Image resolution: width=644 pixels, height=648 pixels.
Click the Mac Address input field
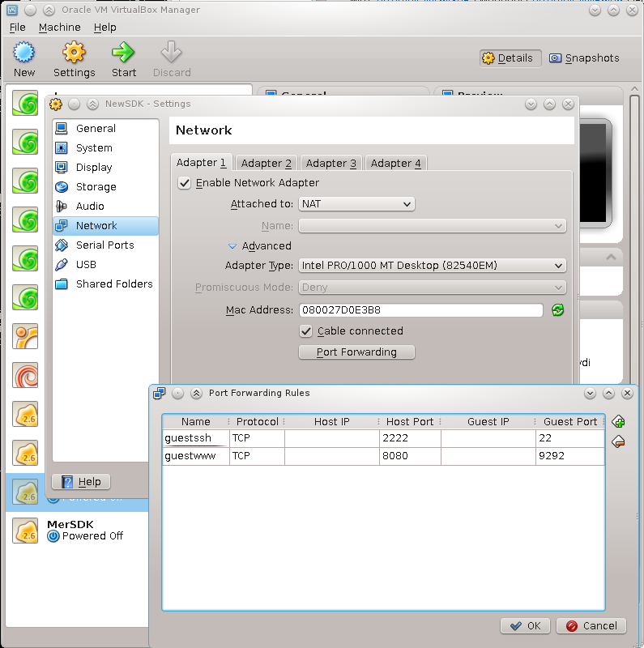click(x=420, y=310)
